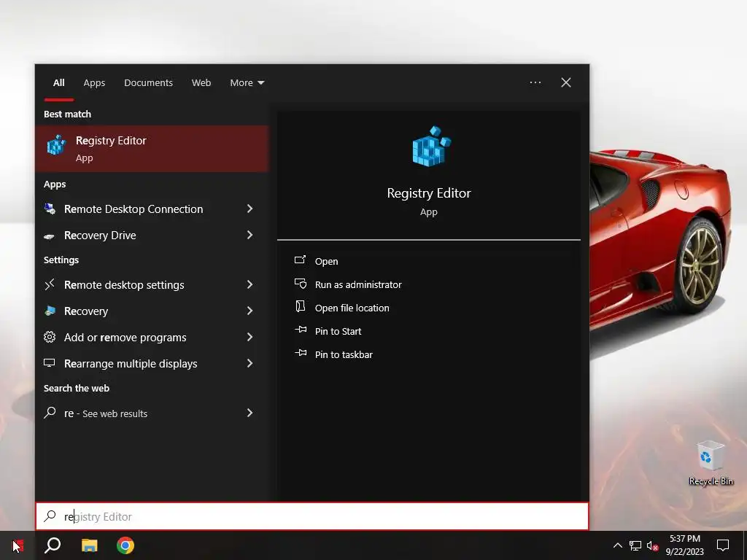
Task: Open the More filter dropdown
Action: coord(247,83)
